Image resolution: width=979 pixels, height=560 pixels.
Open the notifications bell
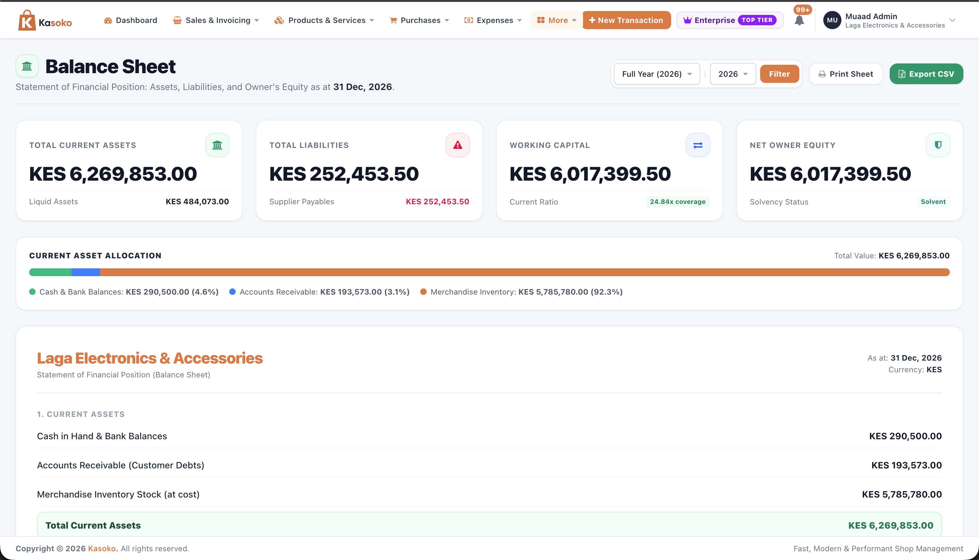click(799, 21)
